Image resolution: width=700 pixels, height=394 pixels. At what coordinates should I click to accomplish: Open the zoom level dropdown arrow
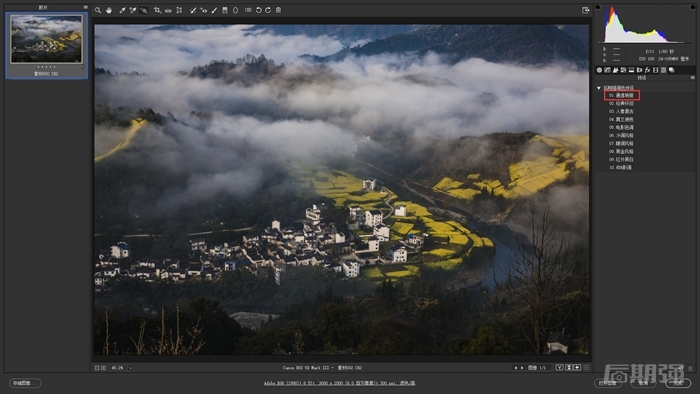pos(130,368)
